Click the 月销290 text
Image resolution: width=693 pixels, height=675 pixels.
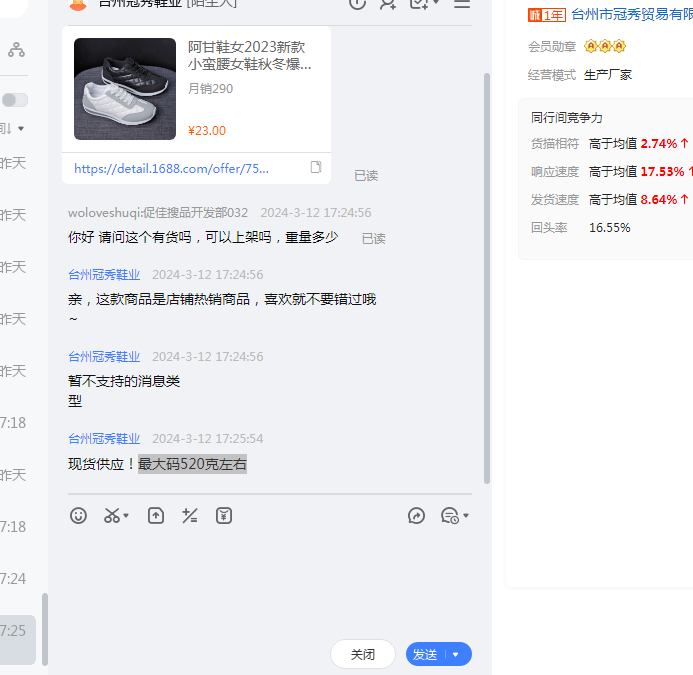click(x=210, y=89)
